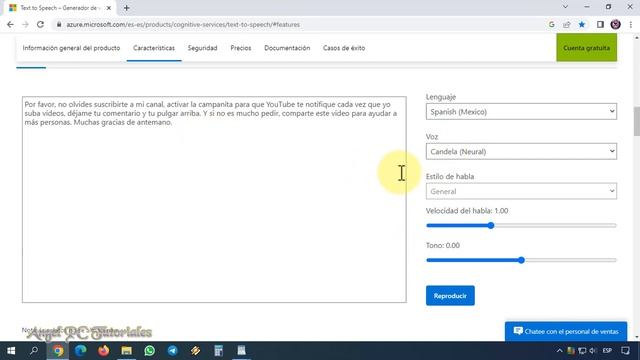Open chat with sales staff button
Screen dimensions: 640x360
[x=566, y=331]
